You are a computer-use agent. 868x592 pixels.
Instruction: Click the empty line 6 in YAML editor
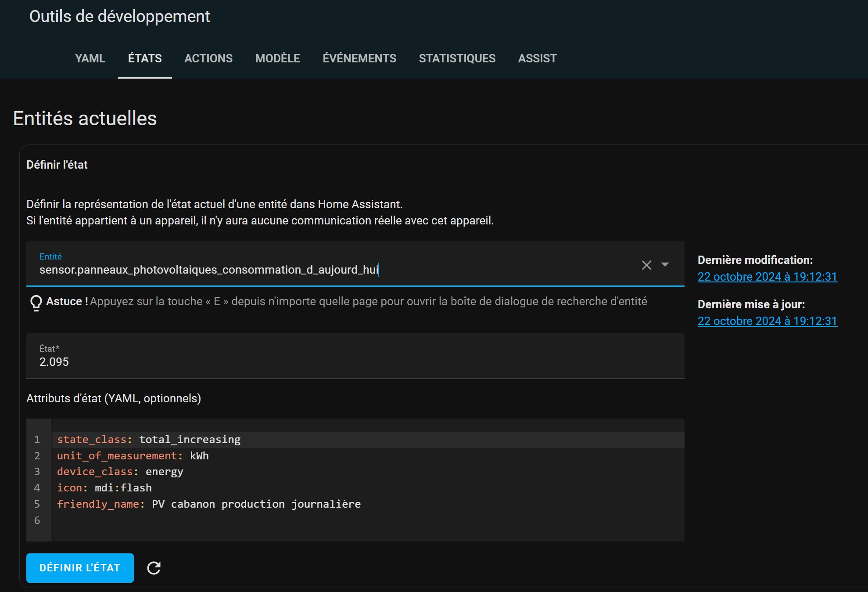click(x=368, y=520)
